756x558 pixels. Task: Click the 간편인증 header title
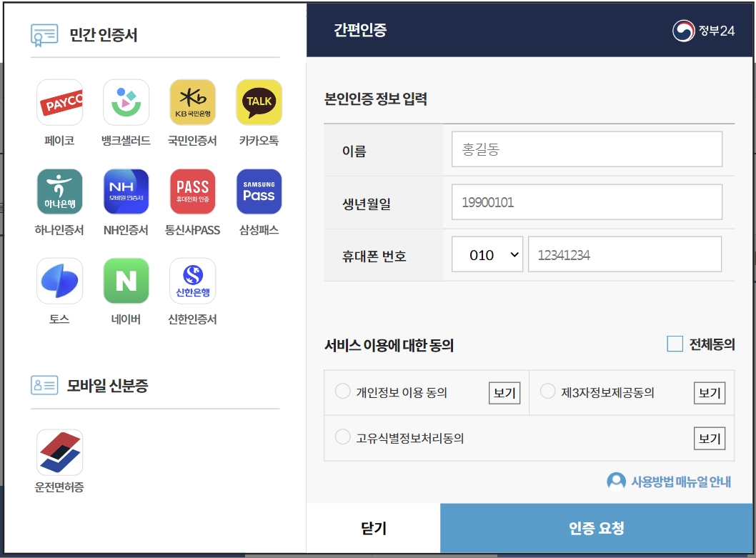click(x=360, y=30)
